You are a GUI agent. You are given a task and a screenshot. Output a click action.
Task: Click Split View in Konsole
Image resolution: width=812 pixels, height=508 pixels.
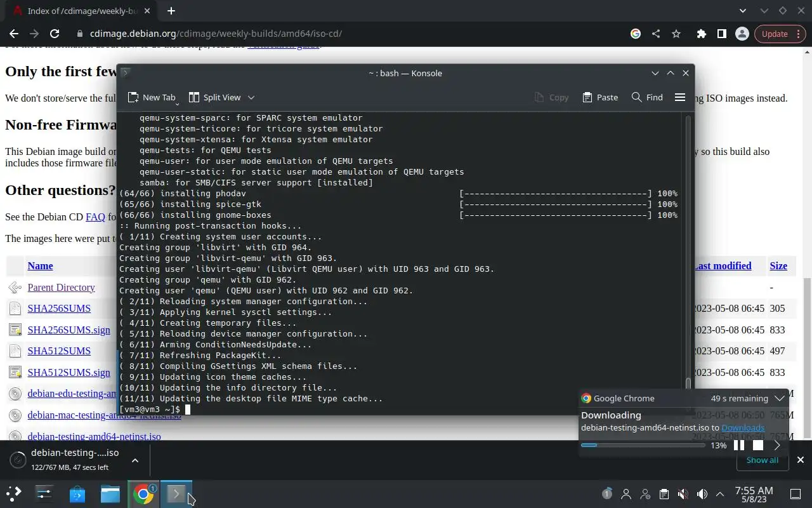(214, 97)
